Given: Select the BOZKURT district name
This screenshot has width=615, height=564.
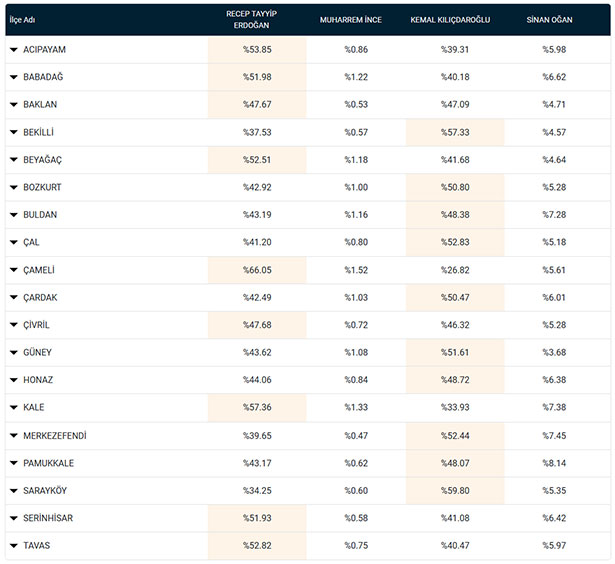Looking at the screenshot, I should 42,187.
